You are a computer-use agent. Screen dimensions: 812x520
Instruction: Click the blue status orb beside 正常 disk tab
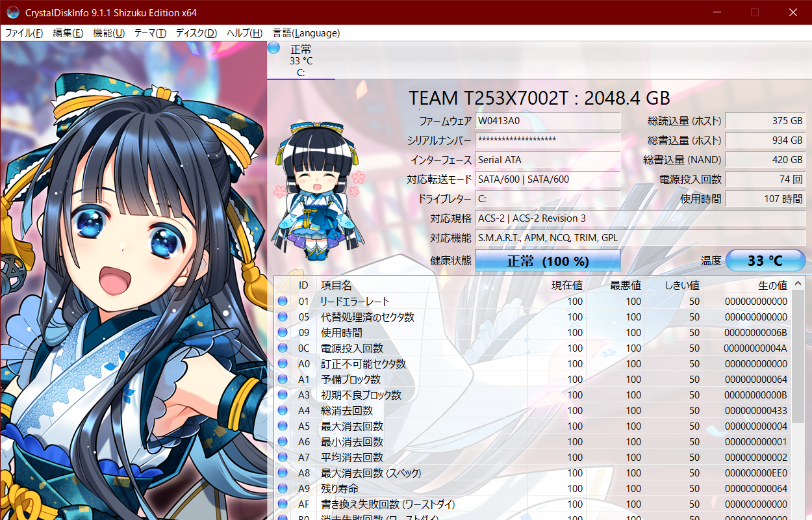[273, 48]
